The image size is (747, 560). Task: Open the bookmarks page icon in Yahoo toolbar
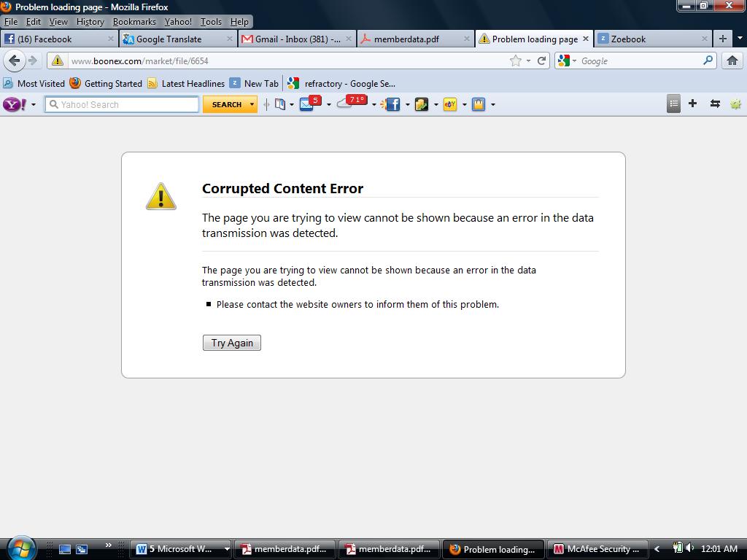280,104
